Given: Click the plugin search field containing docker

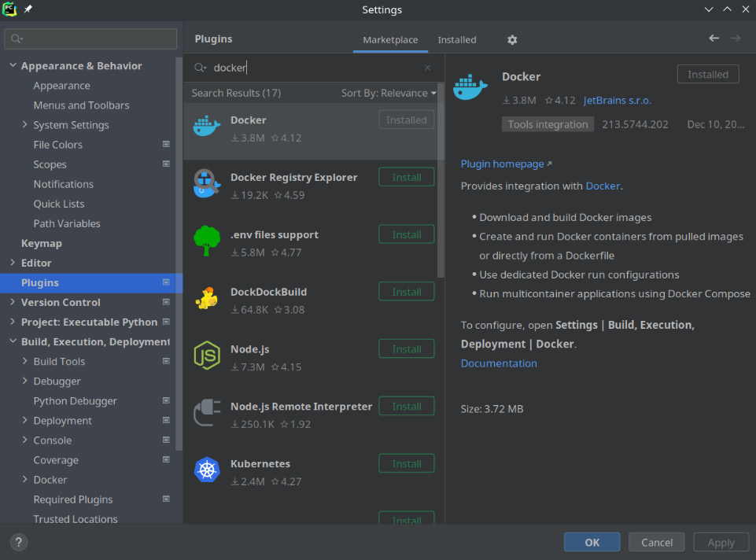Looking at the screenshot, I should (x=315, y=68).
